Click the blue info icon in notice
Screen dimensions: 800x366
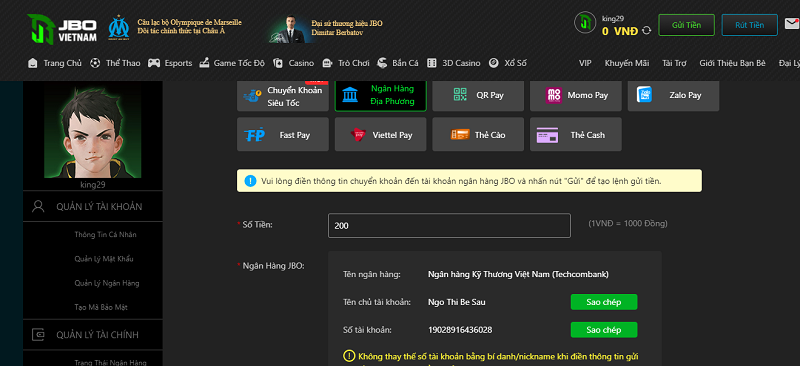[x=250, y=181]
